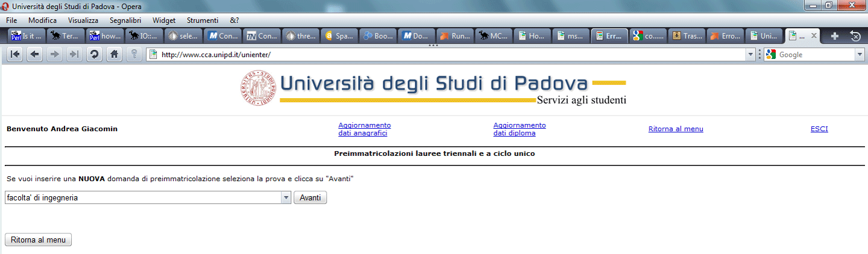Open the Strumenti menu
Screen dimensions: 868x254
(x=203, y=20)
